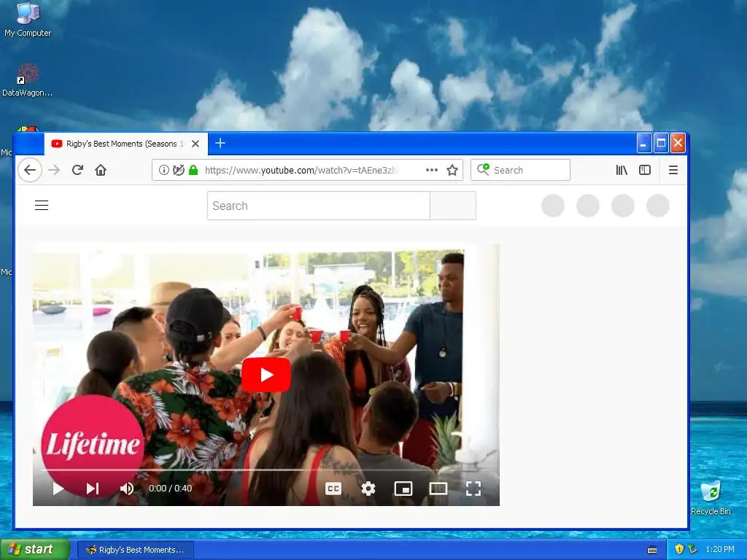Toggle the Firefox sidebar view
Screen dimensions: 747x560
point(645,170)
